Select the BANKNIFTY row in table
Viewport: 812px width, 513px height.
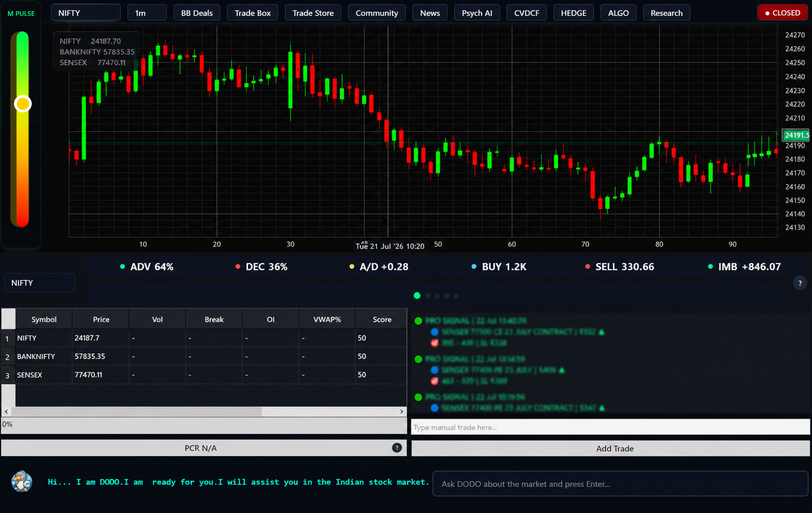pos(204,357)
